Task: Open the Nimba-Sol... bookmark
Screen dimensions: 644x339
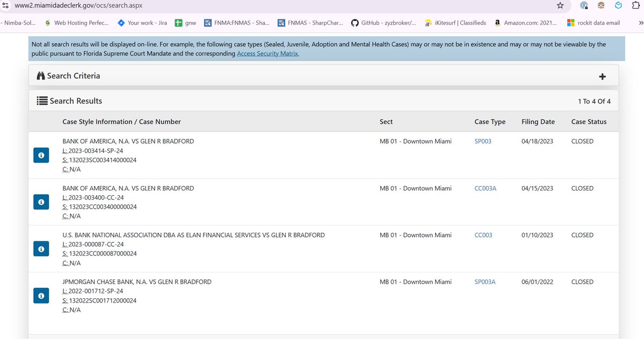Action: (18, 23)
